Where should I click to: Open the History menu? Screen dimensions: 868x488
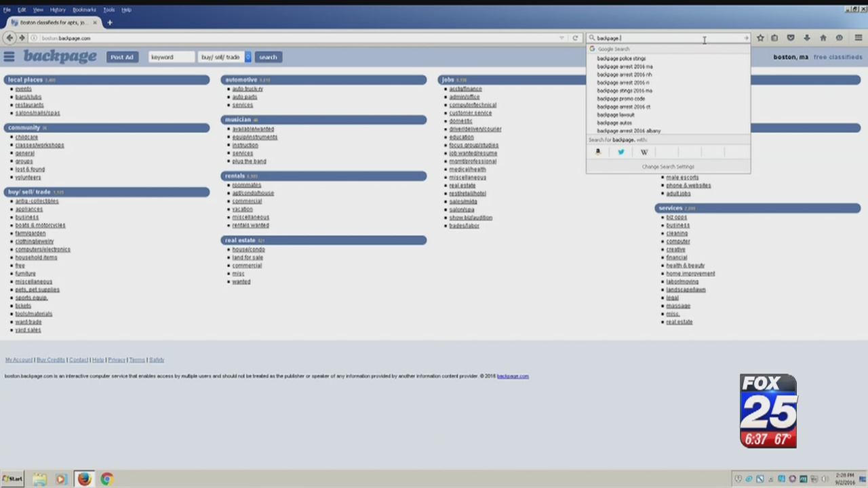pyautogui.click(x=58, y=10)
